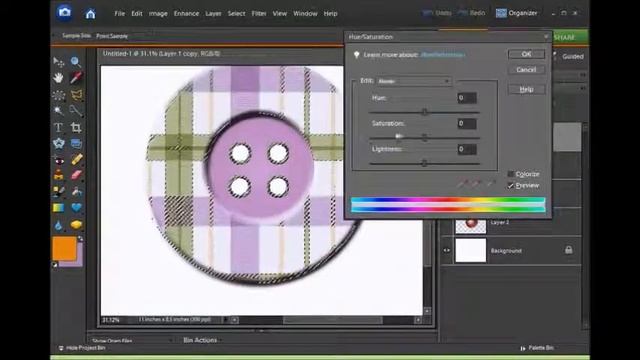This screenshot has height=360, width=640.
Task: Uncheck the Preview checkbox
Action: 511,186
